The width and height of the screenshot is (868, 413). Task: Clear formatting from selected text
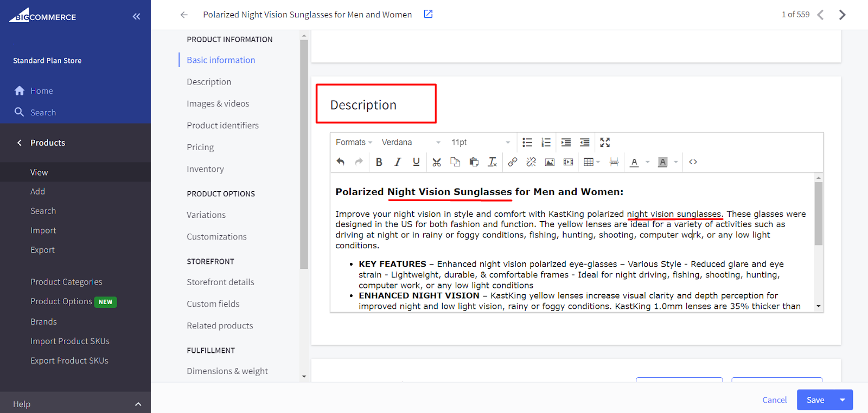(492, 162)
